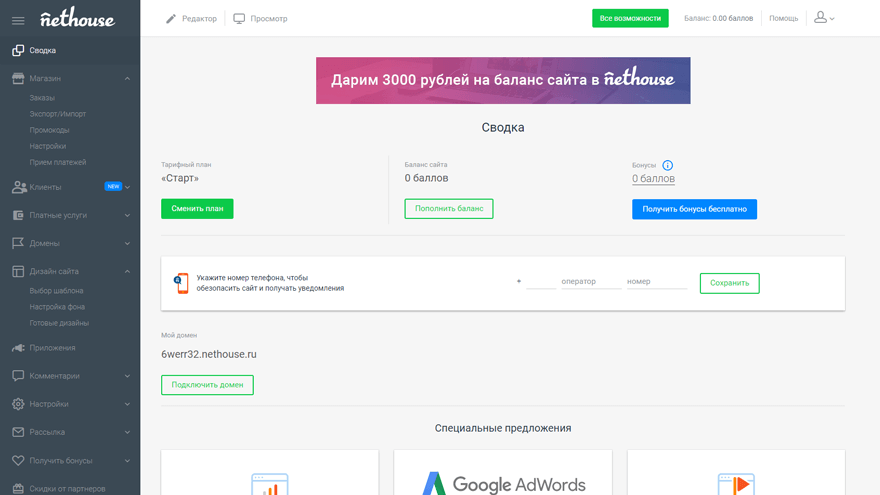880x495 pixels.
Task: Expand the Настройки section chevron
Action: [x=127, y=404]
